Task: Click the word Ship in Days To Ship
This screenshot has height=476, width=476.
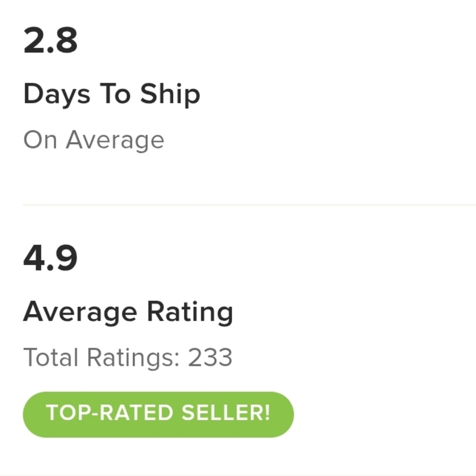Action: (170, 95)
